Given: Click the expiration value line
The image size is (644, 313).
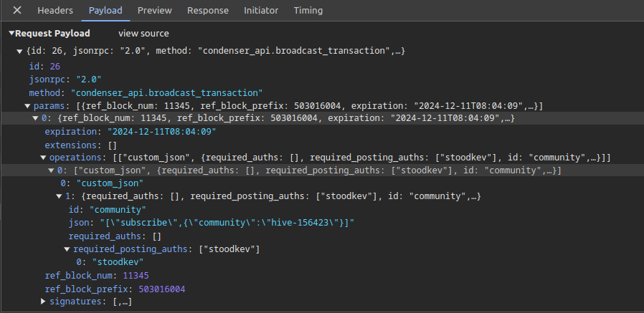Looking at the screenshot, I should [x=130, y=132].
